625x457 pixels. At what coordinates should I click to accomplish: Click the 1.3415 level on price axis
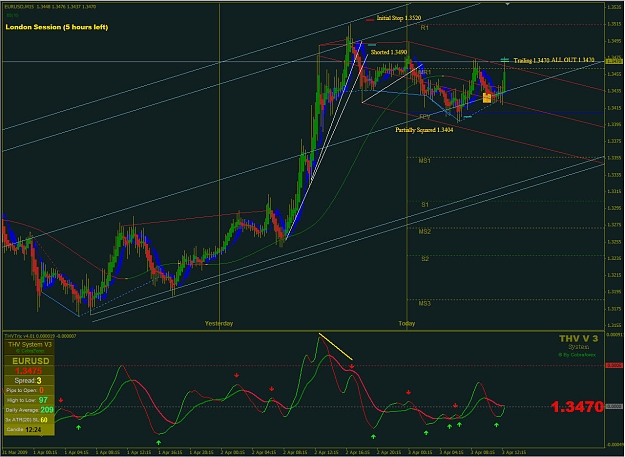point(614,108)
